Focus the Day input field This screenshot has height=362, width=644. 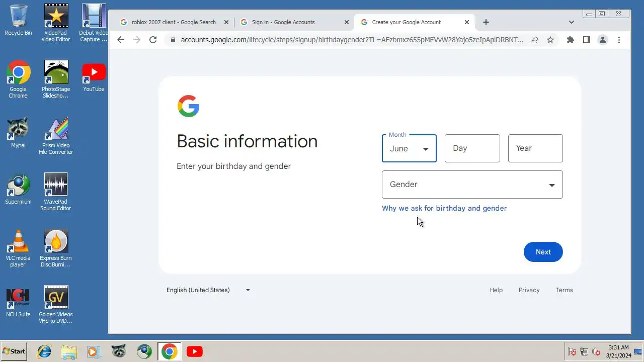click(x=472, y=148)
